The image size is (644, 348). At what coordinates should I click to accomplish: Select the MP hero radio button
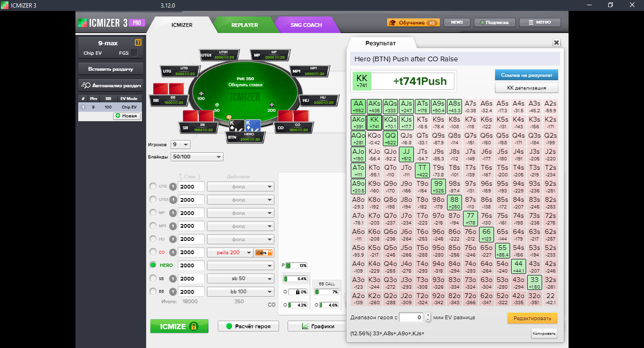coord(153,213)
